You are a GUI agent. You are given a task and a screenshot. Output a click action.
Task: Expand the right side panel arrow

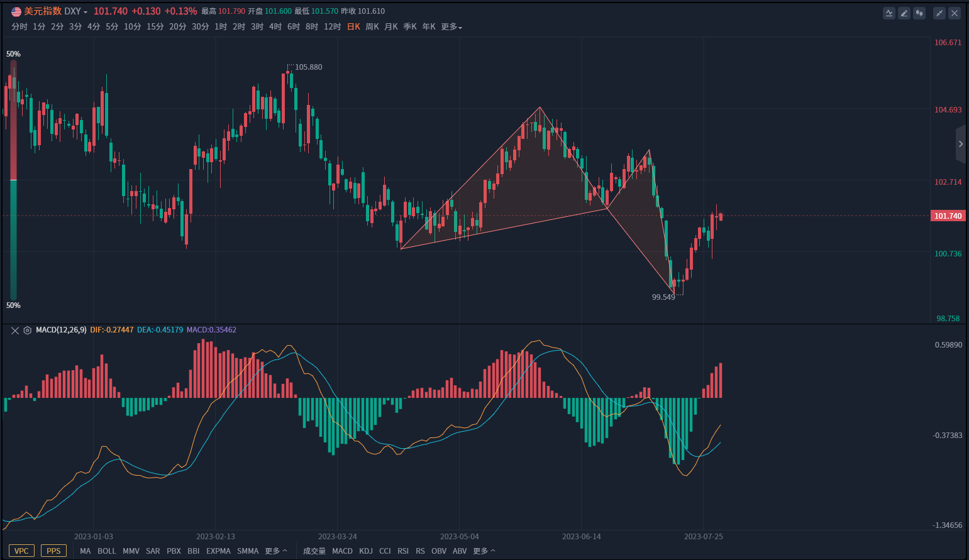click(x=961, y=144)
